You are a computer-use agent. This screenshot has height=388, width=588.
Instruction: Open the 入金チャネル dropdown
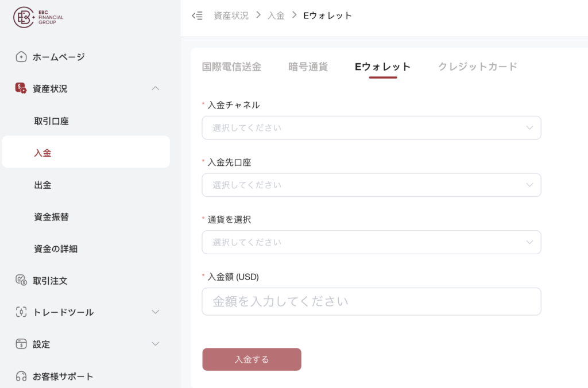[x=371, y=128]
